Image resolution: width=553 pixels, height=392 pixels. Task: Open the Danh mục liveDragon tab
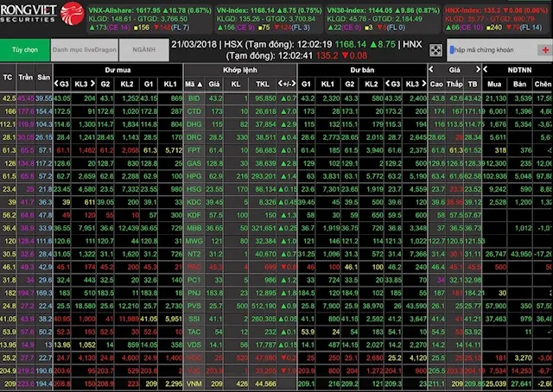[82, 51]
